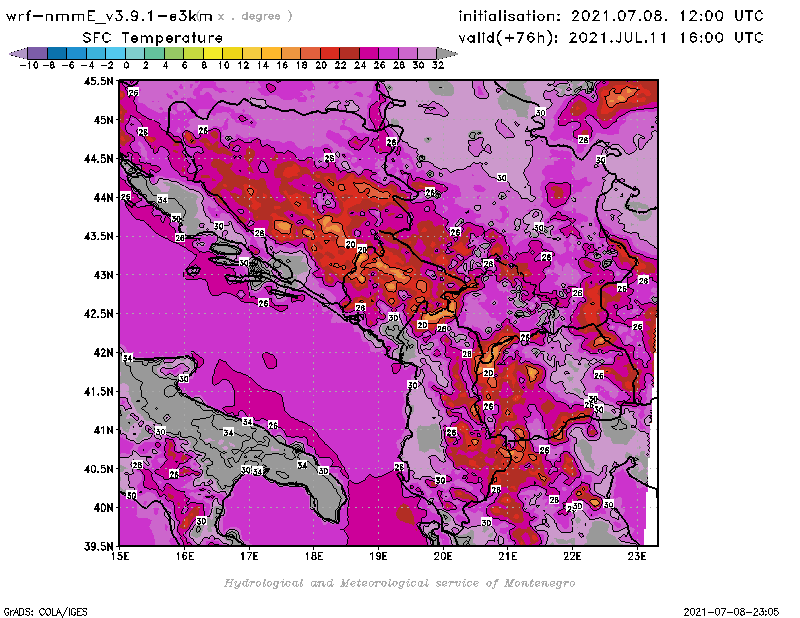Click the 39.5N latitude label
The width and height of the screenshot is (800, 618).
[99, 547]
